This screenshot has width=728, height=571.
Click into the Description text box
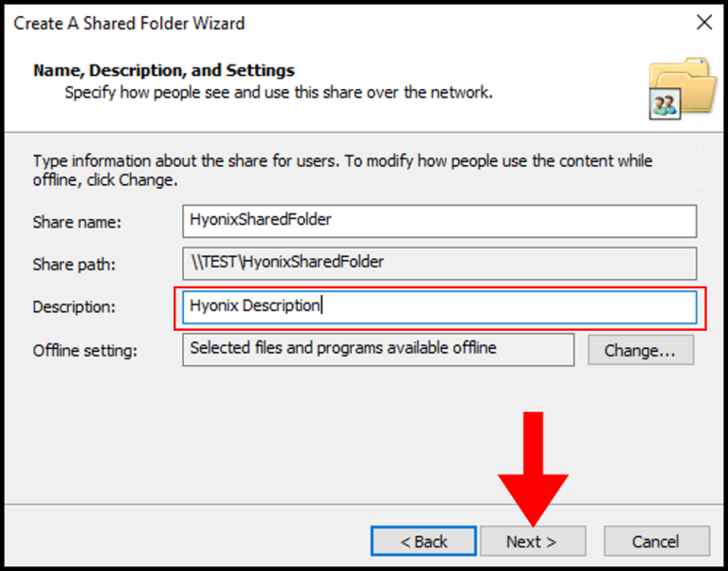pyautogui.click(x=439, y=307)
